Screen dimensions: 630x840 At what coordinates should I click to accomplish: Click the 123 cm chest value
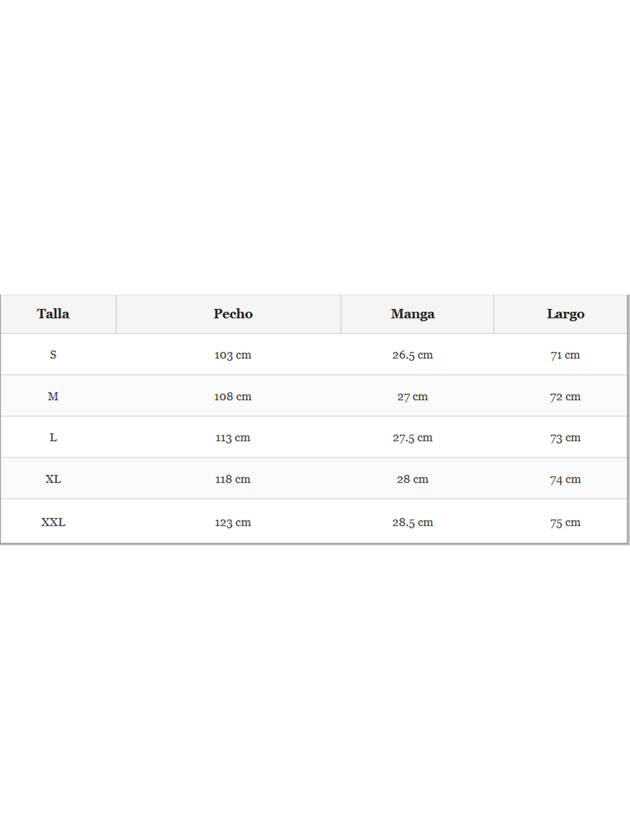tap(233, 522)
